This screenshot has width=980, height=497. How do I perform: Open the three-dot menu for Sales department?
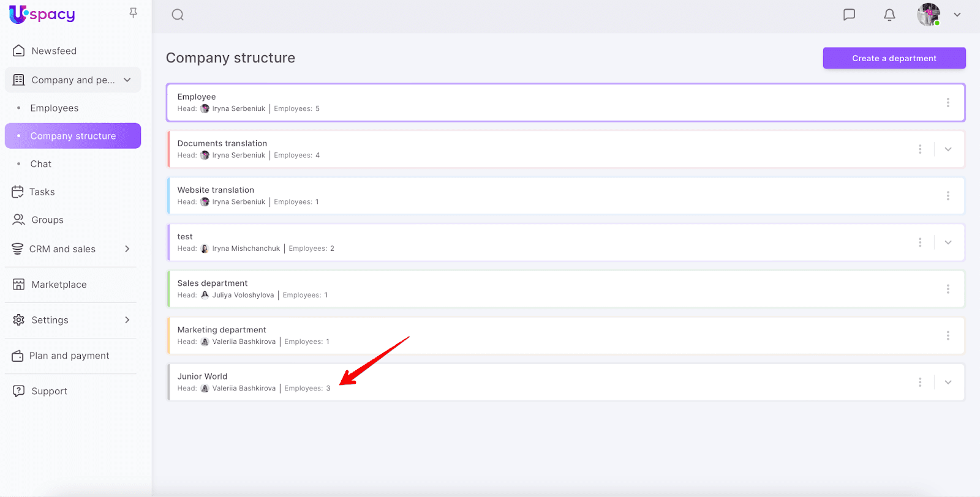point(948,289)
